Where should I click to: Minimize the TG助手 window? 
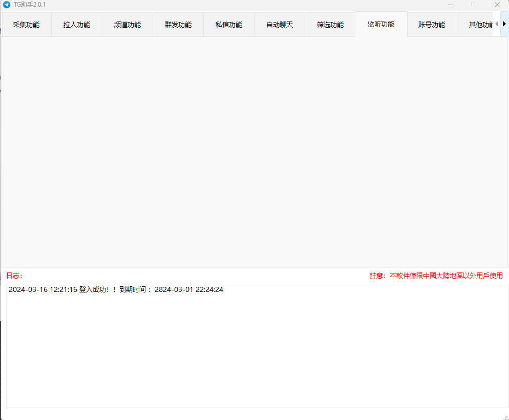coord(450,5)
